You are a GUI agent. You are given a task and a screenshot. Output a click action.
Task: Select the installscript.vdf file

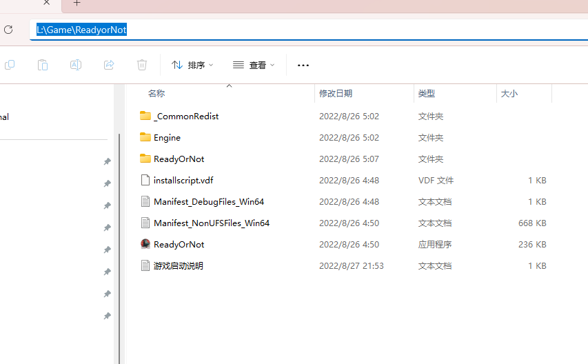(183, 180)
